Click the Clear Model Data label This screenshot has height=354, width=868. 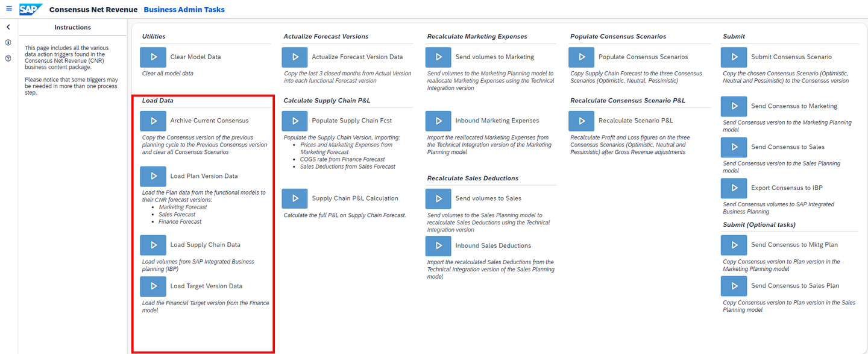point(195,57)
